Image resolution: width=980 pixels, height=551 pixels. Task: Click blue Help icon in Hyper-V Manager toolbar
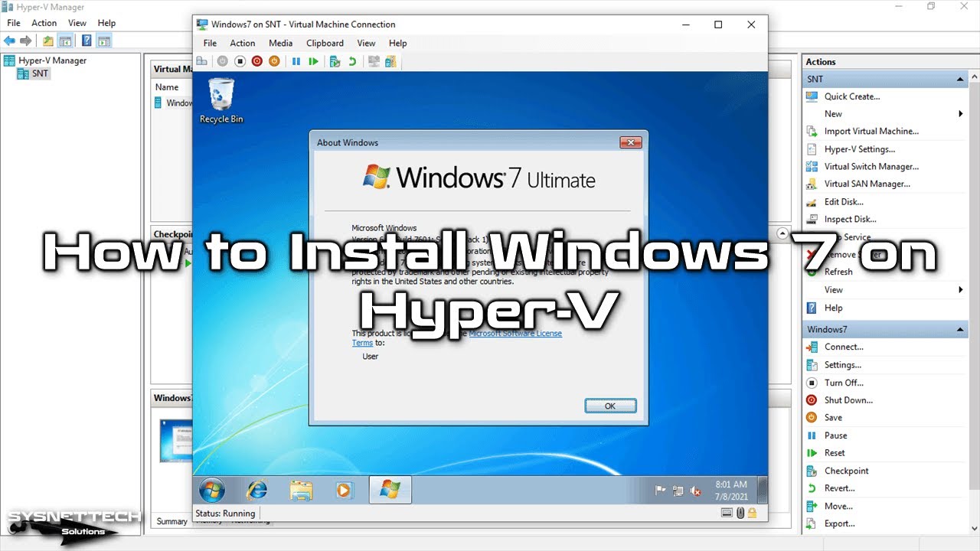pyautogui.click(x=87, y=41)
